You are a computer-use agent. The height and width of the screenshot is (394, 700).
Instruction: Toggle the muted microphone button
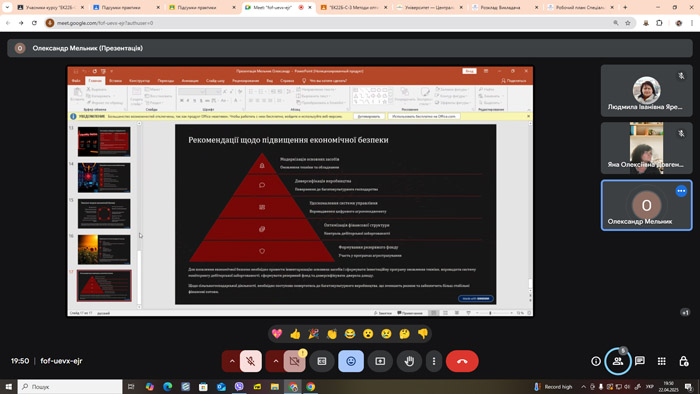tap(251, 361)
